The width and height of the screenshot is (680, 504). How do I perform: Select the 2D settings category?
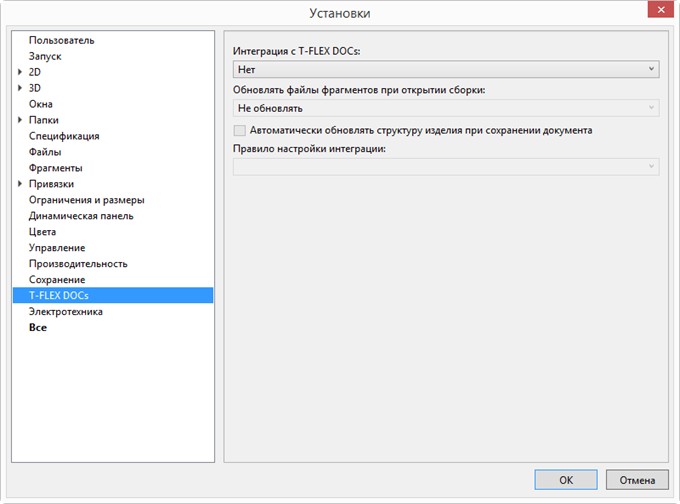pos(35,72)
